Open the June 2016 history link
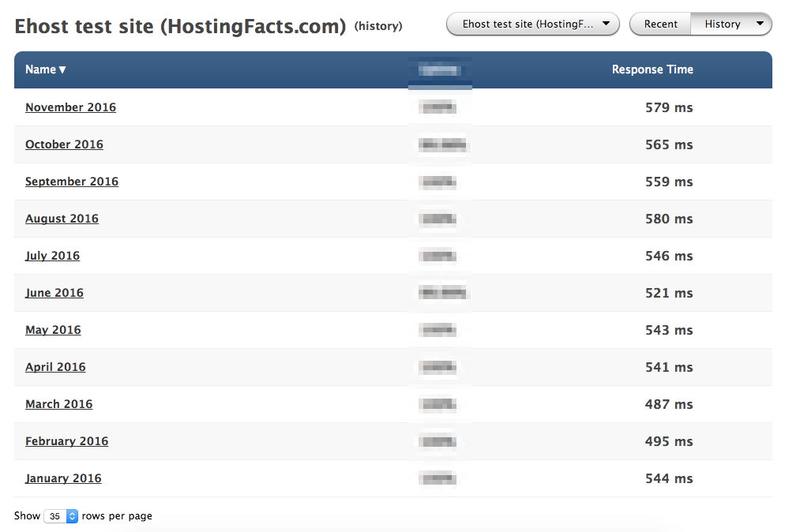The width and height of the screenshot is (785, 532). click(x=54, y=293)
